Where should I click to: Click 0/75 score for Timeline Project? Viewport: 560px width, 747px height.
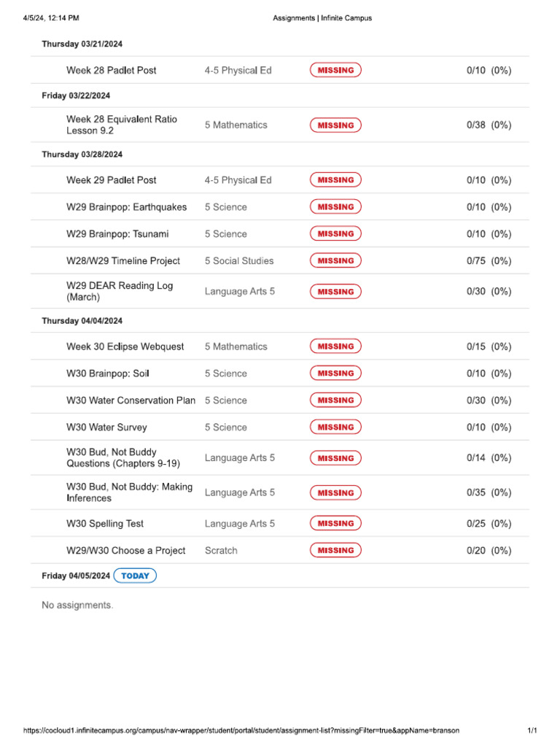pos(475,261)
